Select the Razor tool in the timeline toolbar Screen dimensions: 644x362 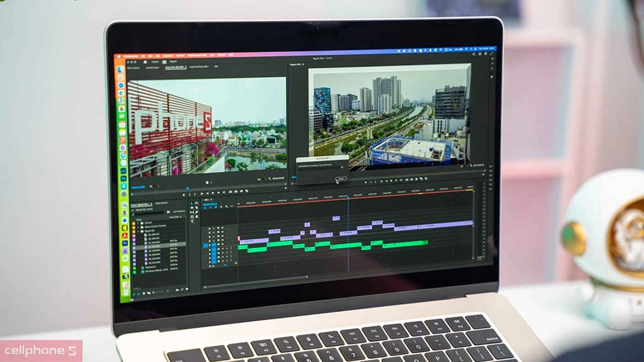pos(195,208)
